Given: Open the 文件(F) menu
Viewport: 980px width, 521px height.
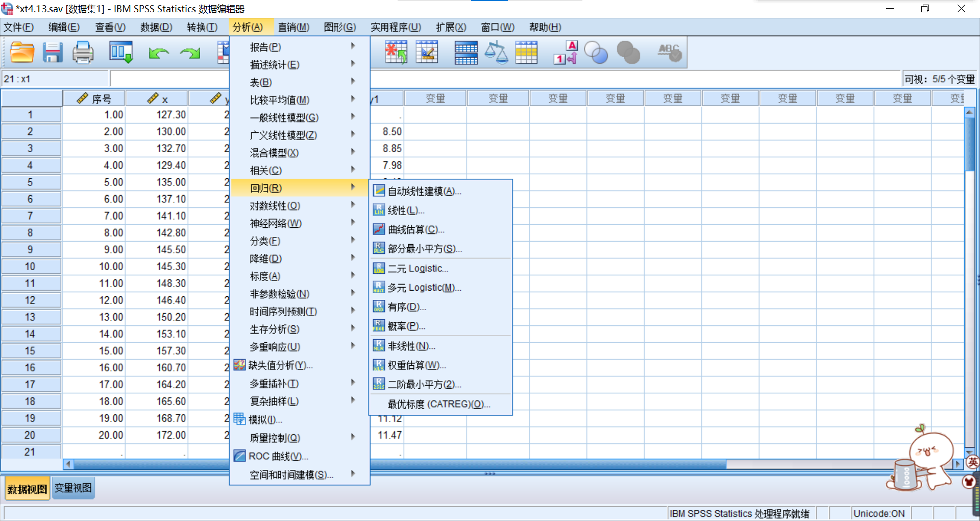Looking at the screenshot, I should (x=19, y=27).
